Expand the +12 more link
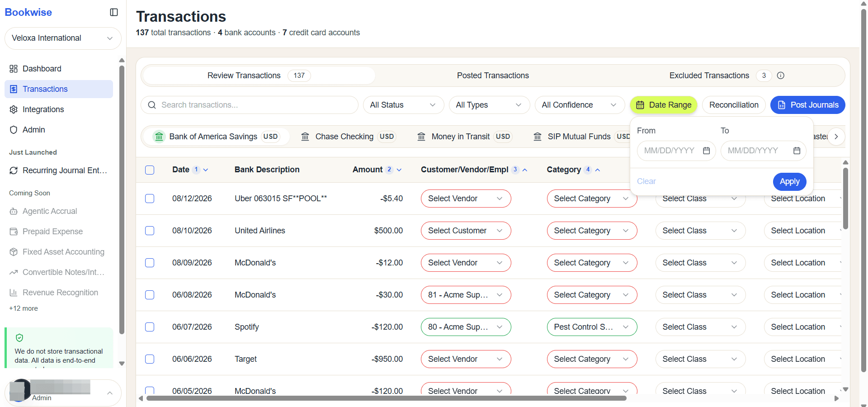Screen dimensions: 868x407 click(x=24, y=308)
